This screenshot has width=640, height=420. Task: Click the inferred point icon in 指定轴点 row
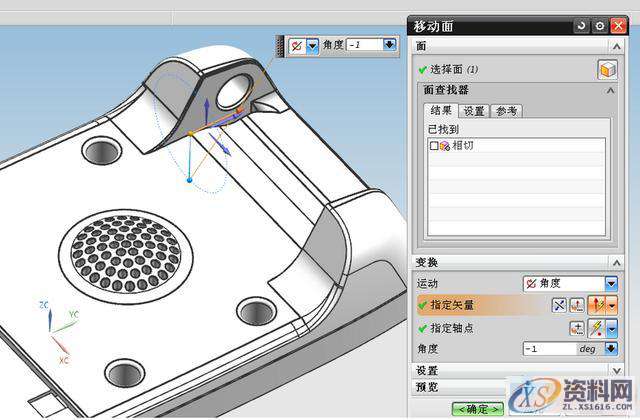tap(596, 327)
